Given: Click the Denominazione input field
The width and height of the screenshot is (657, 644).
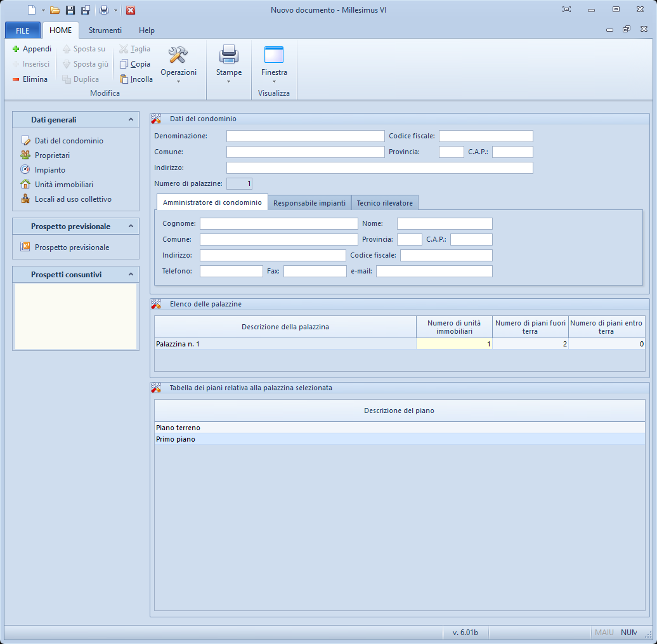Looking at the screenshot, I should click(306, 136).
